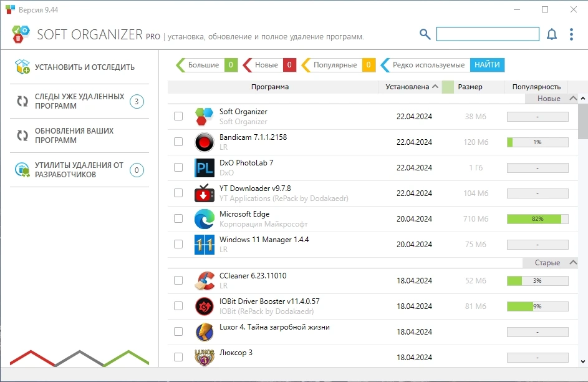Select the Популярные filter tab
588x382 pixels.
pyautogui.click(x=338, y=65)
